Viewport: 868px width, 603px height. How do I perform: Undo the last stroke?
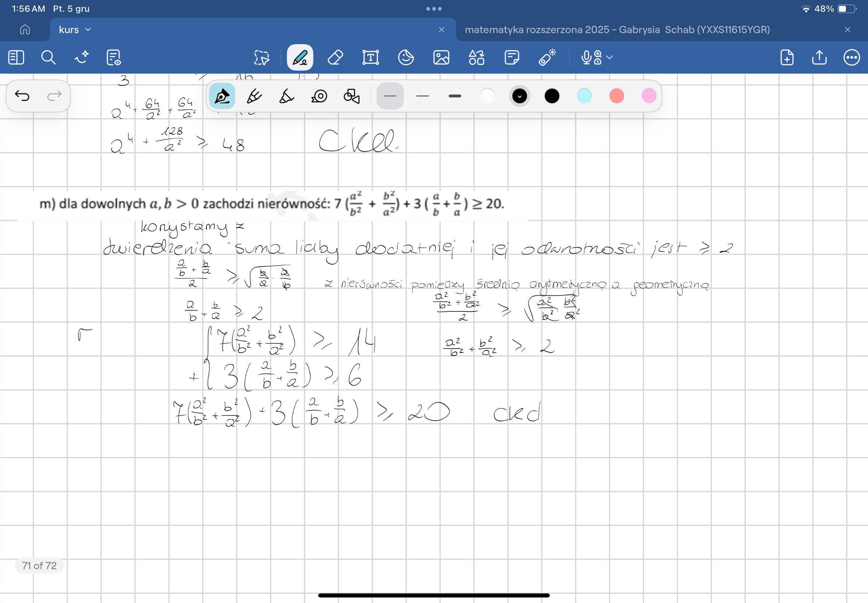click(x=22, y=96)
